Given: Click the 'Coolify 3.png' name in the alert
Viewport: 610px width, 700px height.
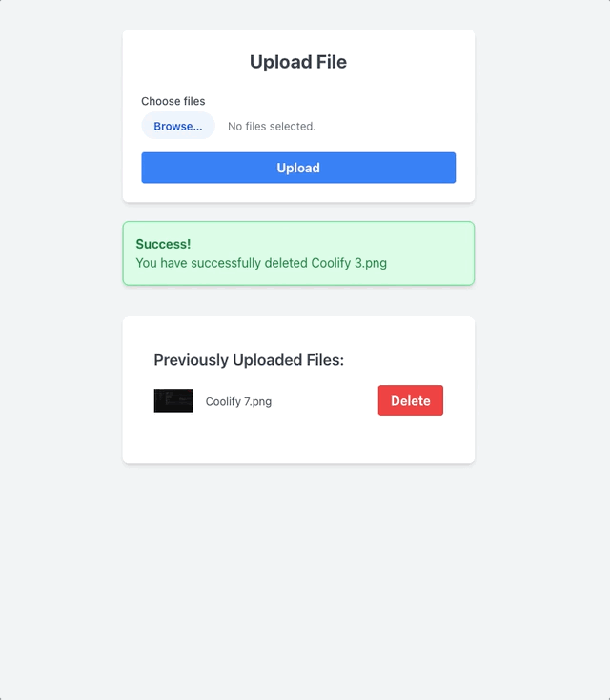Looking at the screenshot, I should click(349, 263).
